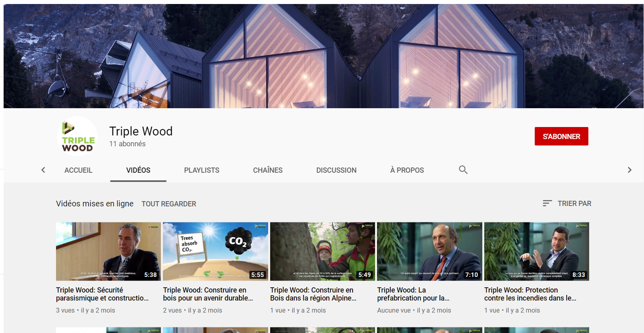Screen dimensions: 644x333
Task: Open the forest workers 5:49 video thumbnail
Action: (323, 252)
